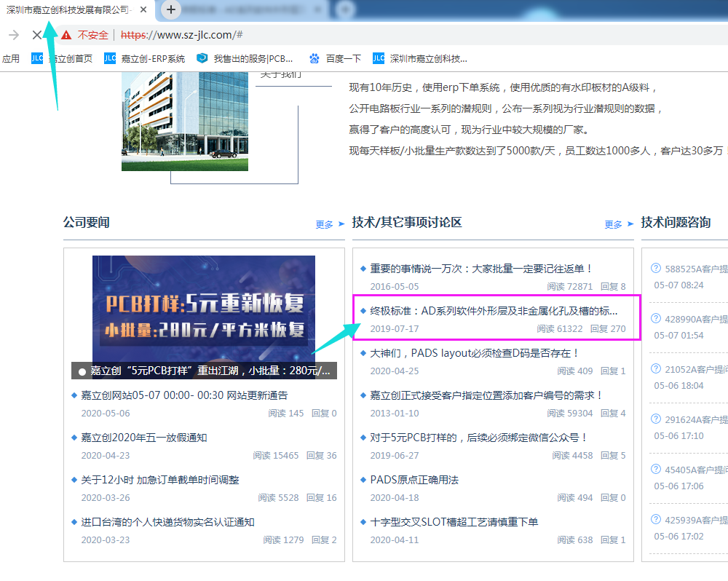Close the 深圳市嘉立创科技 browser tab

(143, 10)
